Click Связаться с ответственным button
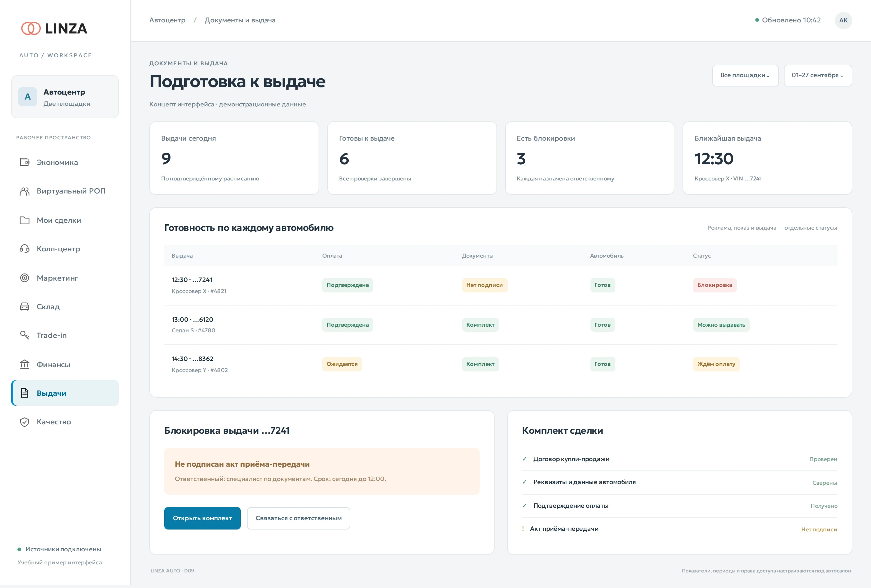This screenshot has width=871, height=588. [298, 518]
